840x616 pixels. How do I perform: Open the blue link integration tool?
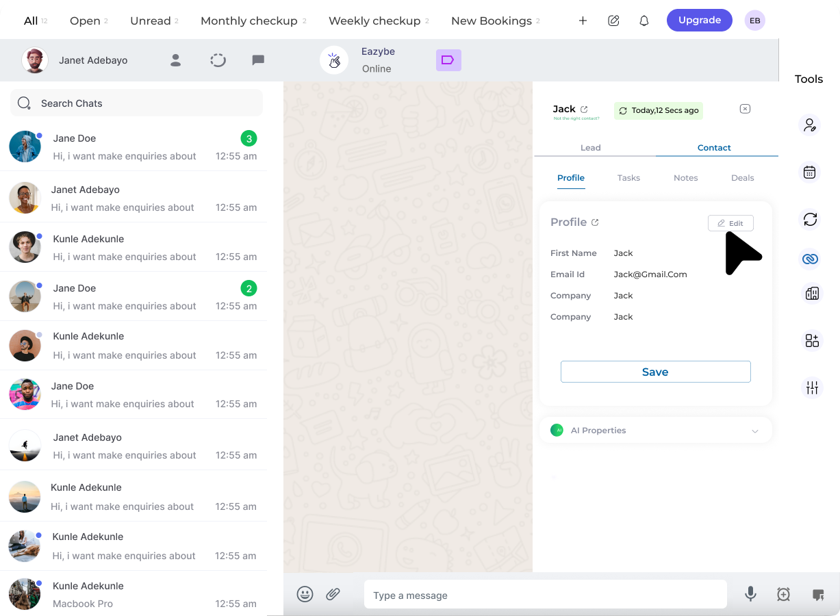[810, 259]
